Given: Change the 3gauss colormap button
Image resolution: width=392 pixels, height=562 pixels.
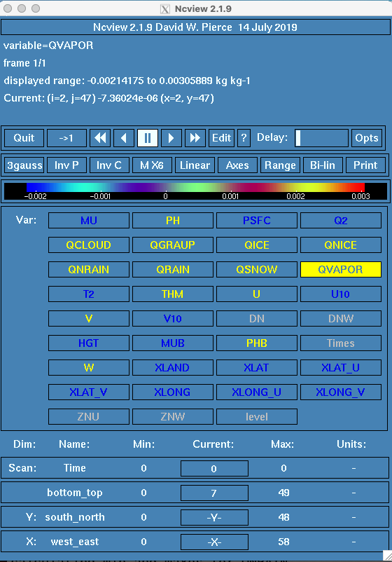Looking at the screenshot, I should coord(24,165).
